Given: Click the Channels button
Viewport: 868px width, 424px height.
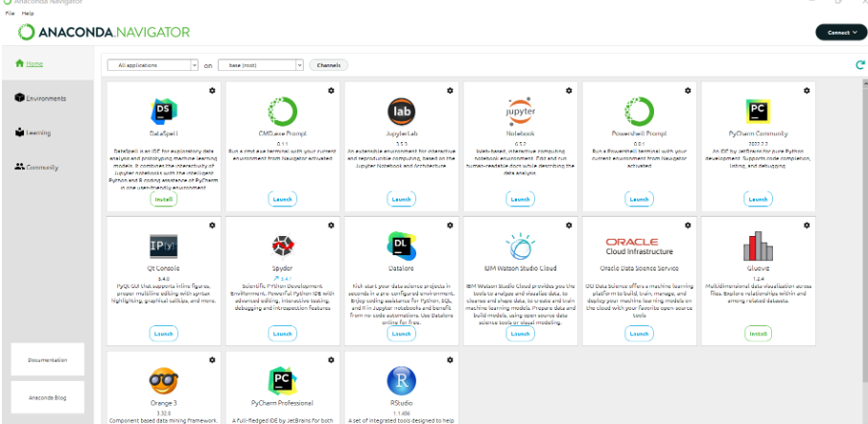Looking at the screenshot, I should pos(328,65).
